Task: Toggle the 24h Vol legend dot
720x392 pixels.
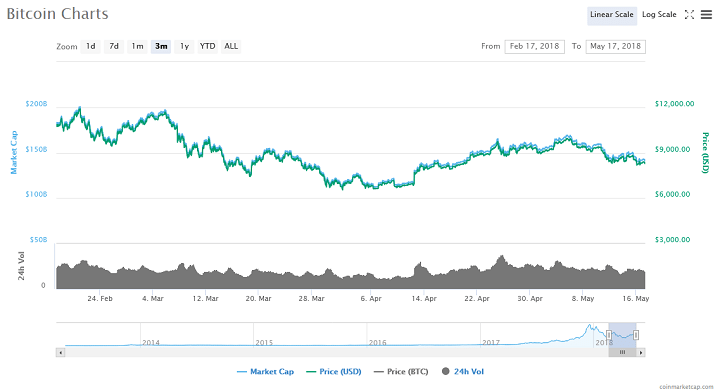Action: (x=445, y=371)
